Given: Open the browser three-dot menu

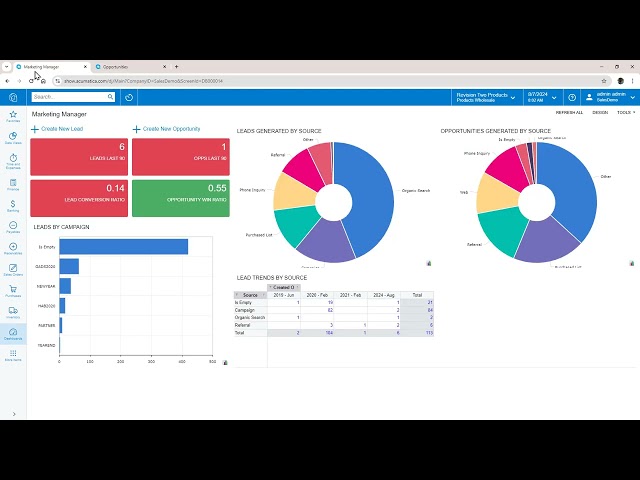Looking at the screenshot, I should tap(633, 81).
